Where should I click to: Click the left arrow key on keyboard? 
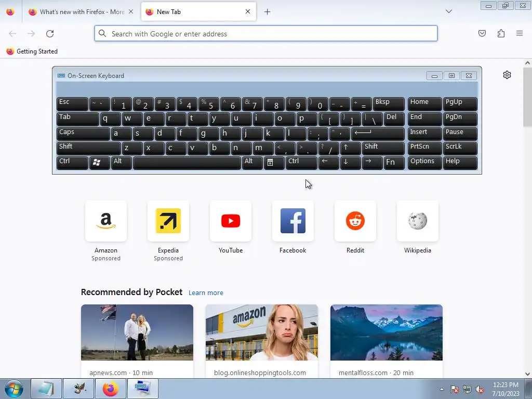328,163
